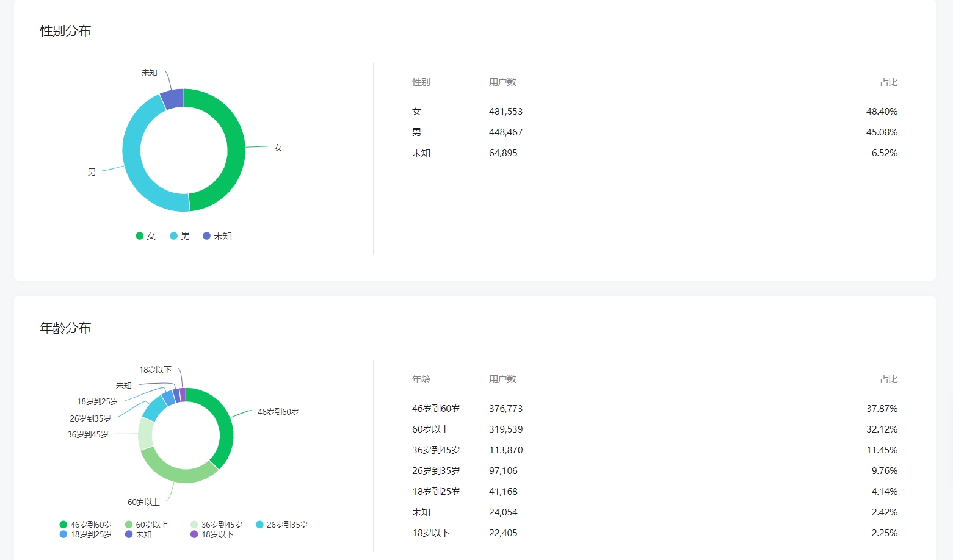
Task: Toggle the 26岁到35岁 legend item
Action: [281, 525]
